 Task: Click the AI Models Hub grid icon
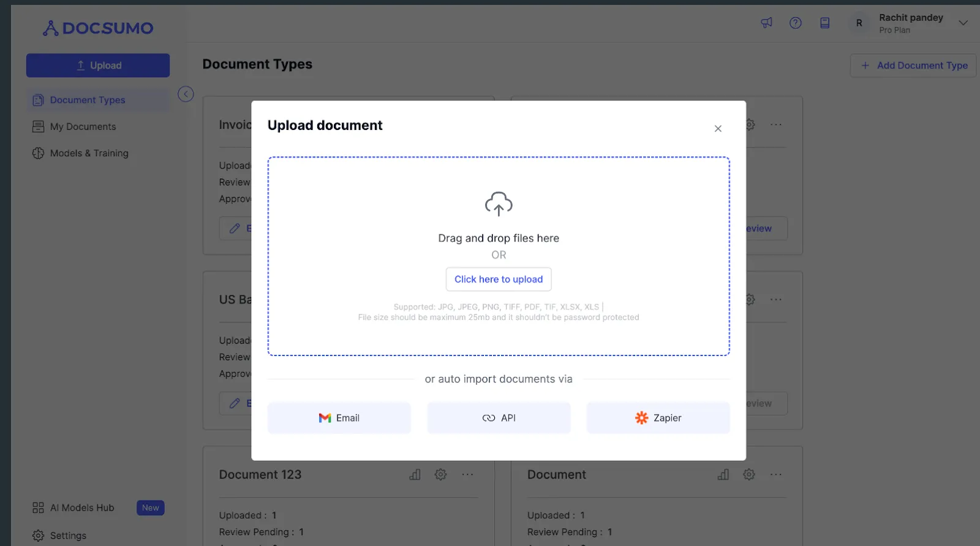point(38,508)
